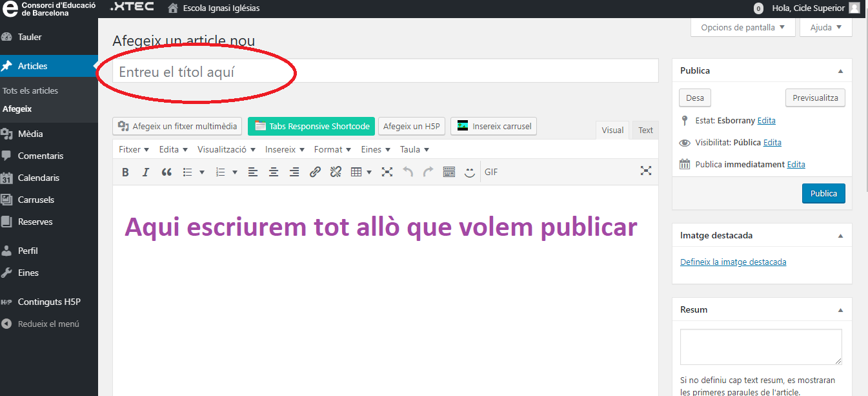This screenshot has width=868, height=396.
Task: Open Calendaris in the sidebar menu
Action: (x=39, y=178)
